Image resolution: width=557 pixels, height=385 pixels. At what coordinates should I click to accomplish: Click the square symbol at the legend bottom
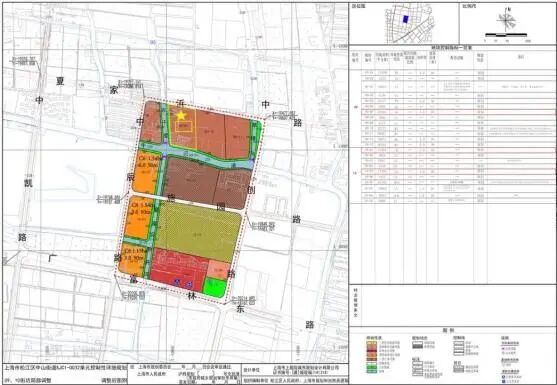pos(504,382)
